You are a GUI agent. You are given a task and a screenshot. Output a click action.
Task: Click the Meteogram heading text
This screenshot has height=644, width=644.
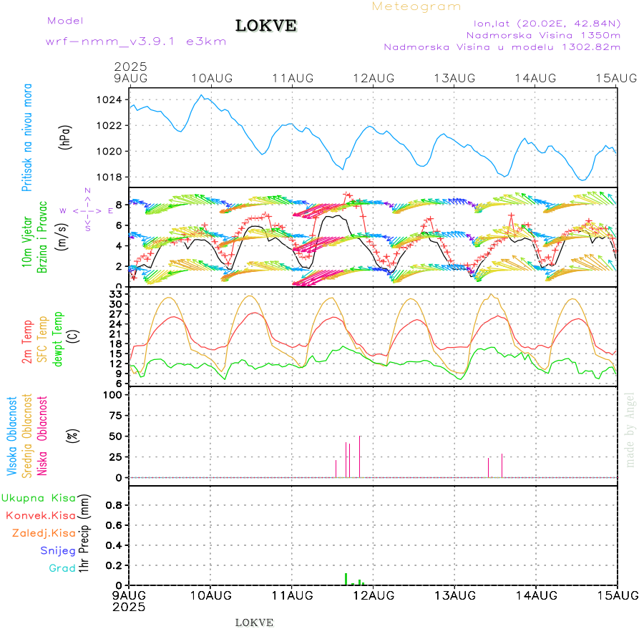point(416,6)
